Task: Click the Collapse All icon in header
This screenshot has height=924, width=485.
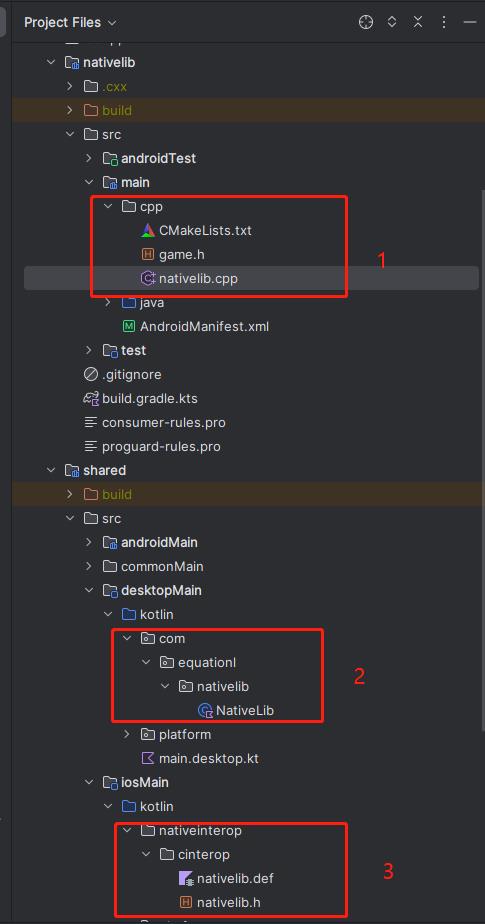Action: 418,22
